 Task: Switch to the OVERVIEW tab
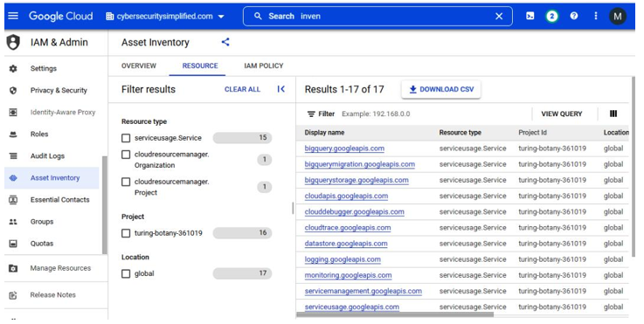(139, 65)
